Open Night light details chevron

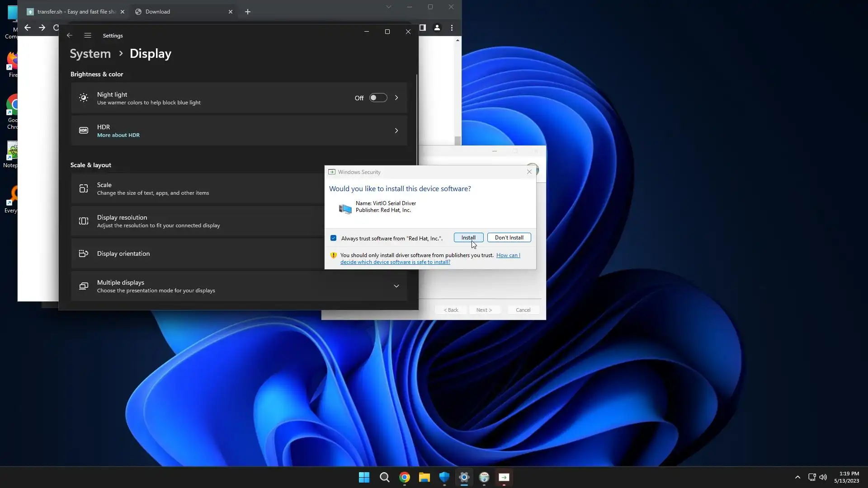(396, 98)
